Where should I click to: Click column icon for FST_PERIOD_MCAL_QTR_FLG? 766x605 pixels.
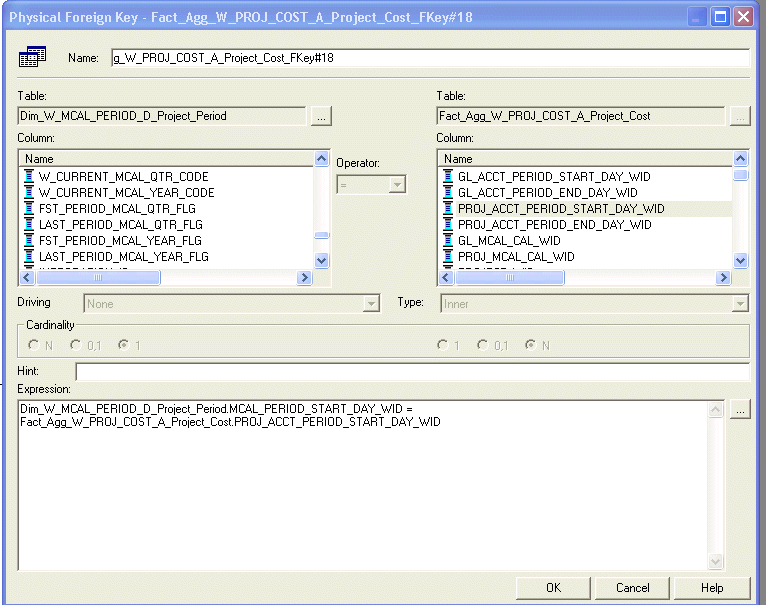point(29,208)
